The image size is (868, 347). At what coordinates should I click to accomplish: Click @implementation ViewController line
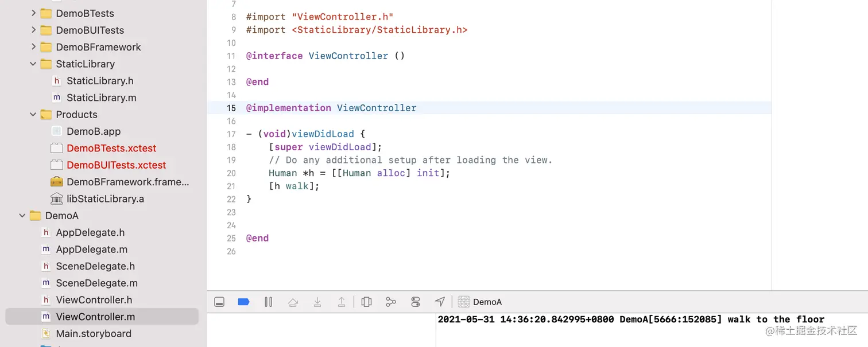331,108
